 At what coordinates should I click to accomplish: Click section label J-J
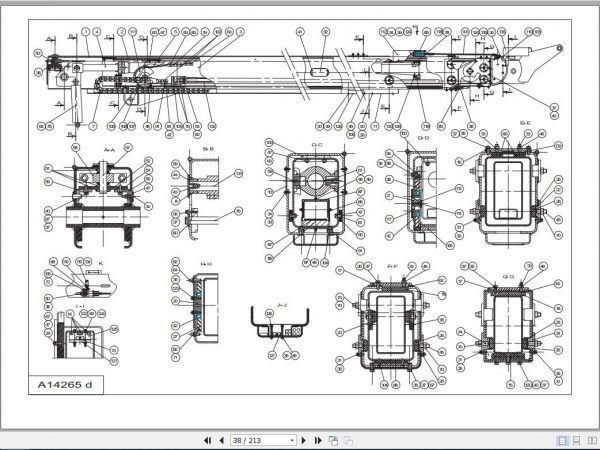[x=282, y=305]
